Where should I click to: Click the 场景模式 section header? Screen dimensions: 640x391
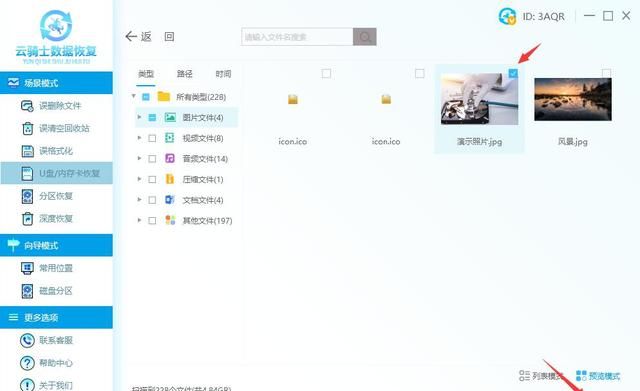(56, 83)
